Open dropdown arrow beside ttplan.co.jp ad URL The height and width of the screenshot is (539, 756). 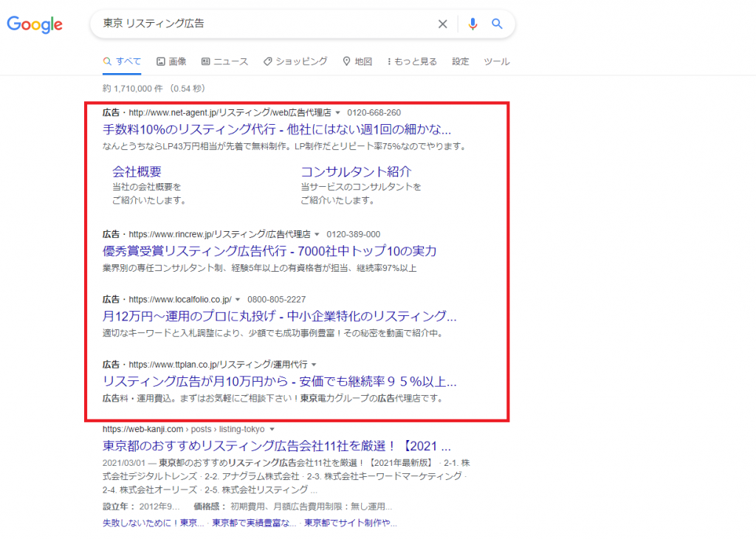pos(314,365)
